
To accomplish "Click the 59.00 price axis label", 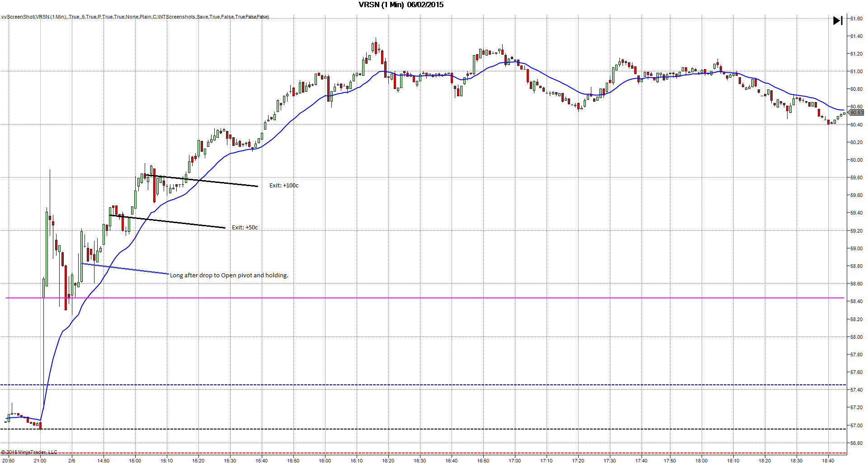I will click(x=856, y=248).
